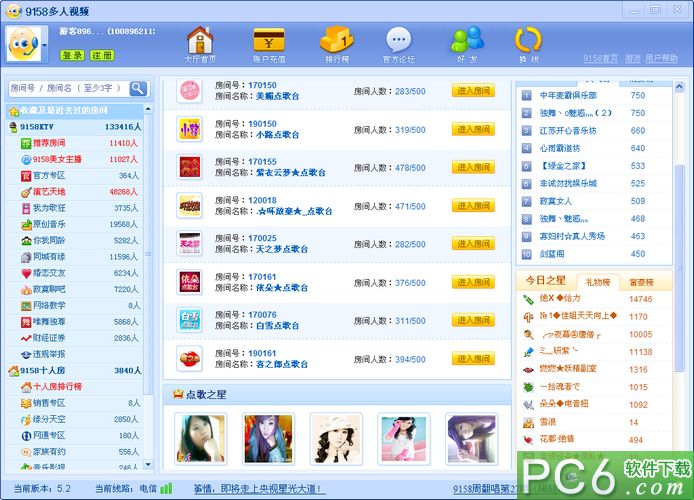Click the user avatar smiley picture

23,44
